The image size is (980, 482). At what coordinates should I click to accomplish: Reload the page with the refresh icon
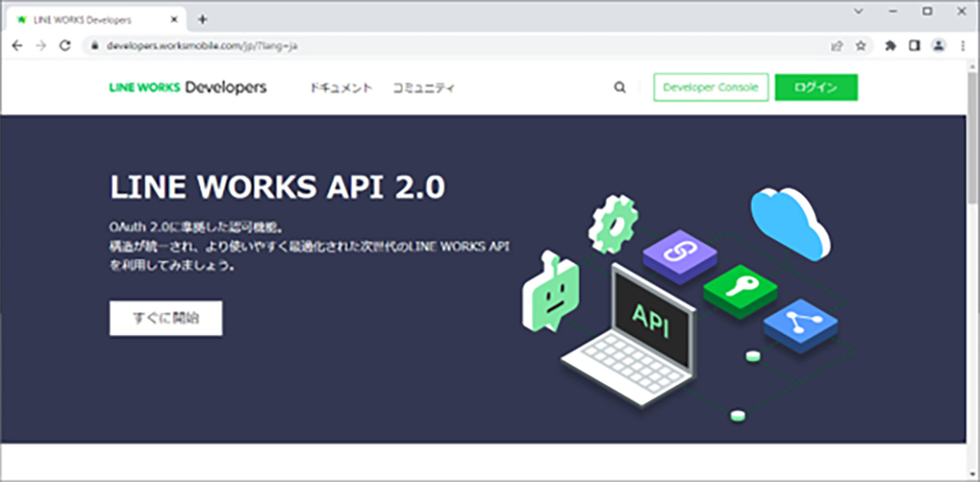65,46
